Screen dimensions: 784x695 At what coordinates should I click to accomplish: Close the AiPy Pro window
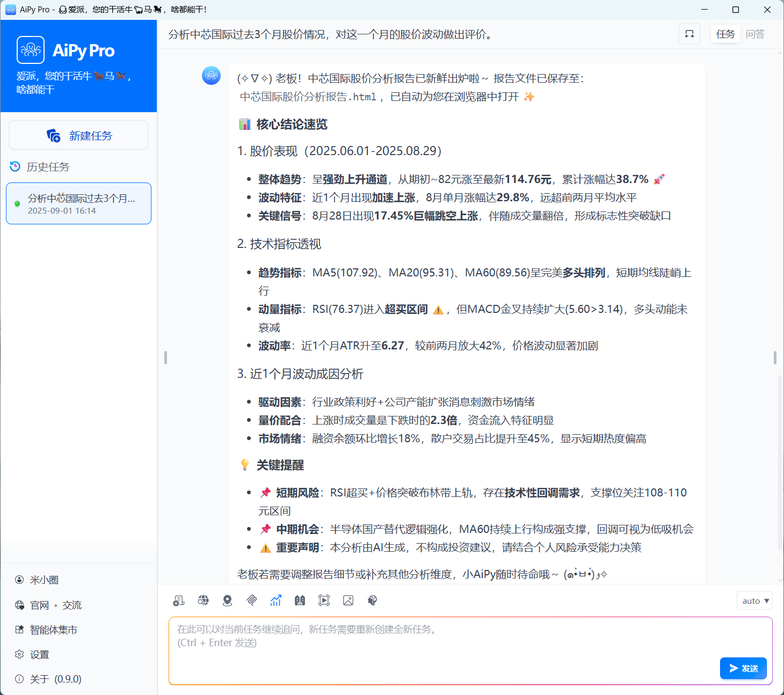767,10
